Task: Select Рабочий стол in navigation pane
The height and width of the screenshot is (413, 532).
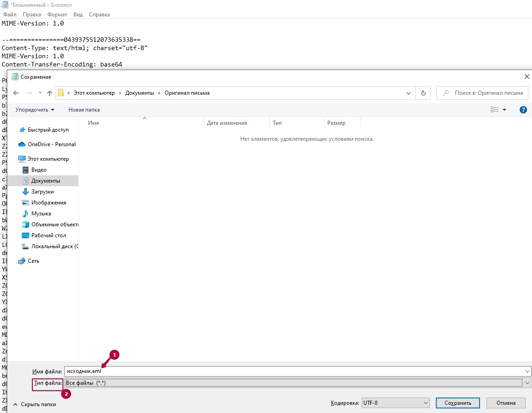Action: (48, 235)
